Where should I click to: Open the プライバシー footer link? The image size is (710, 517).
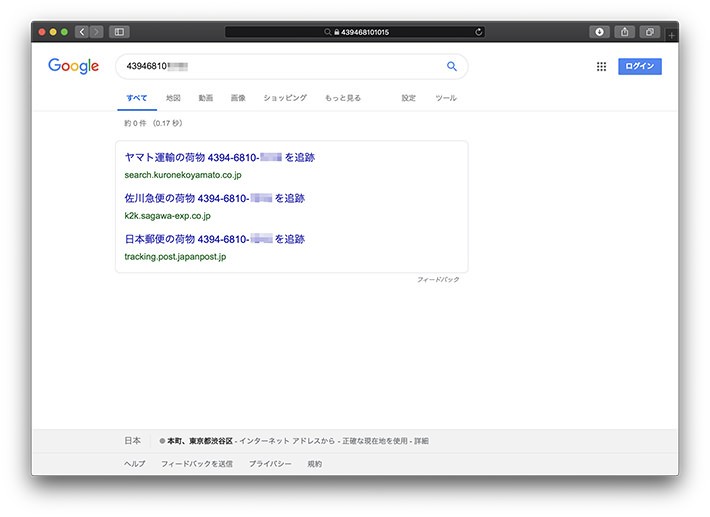270,464
